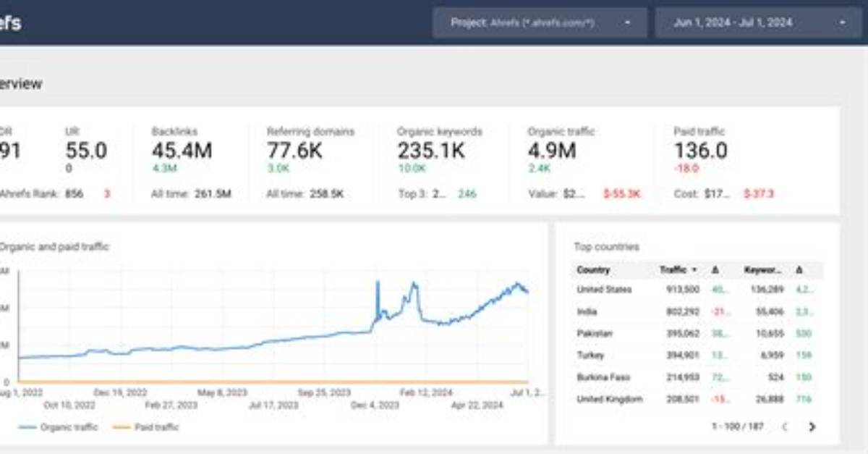Select the Burkina Faso country row
Viewport: 868px width, 454px height.
coord(697,377)
